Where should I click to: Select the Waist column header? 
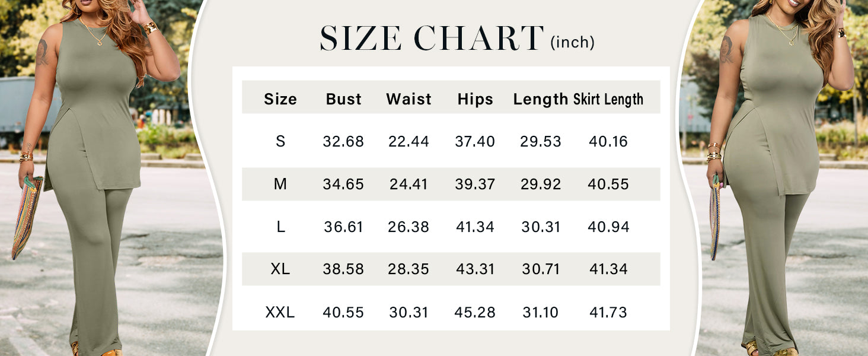(x=409, y=99)
